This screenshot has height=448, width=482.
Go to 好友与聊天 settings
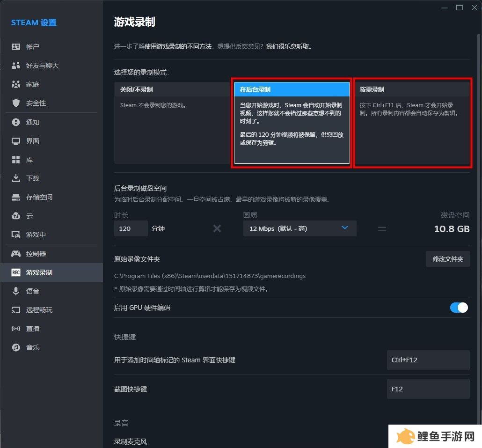pyautogui.click(x=51, y=66)
